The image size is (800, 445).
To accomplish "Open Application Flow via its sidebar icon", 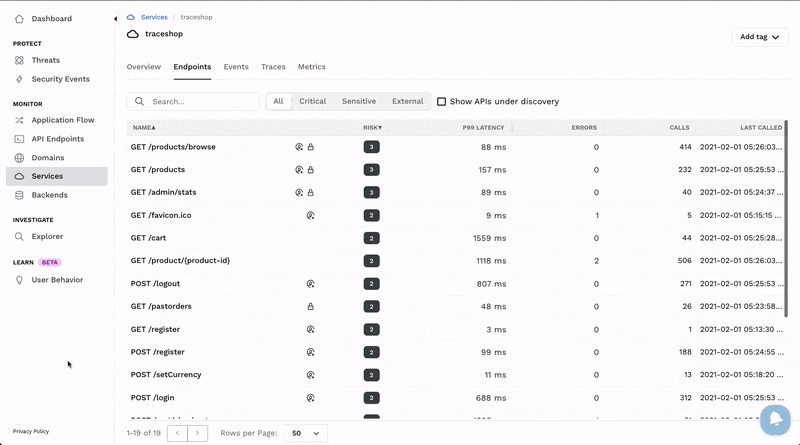I will pyautogui.click(x=20, y=120).
